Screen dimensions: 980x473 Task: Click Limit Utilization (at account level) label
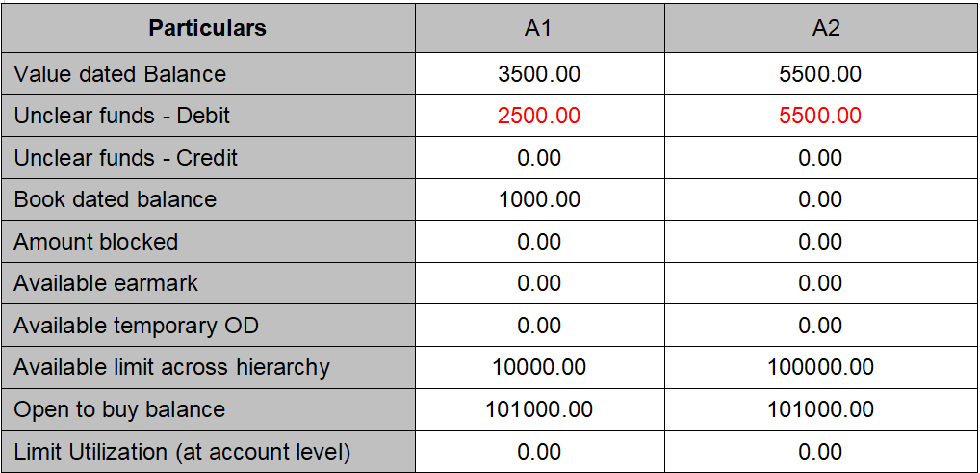tap(182, 451)
